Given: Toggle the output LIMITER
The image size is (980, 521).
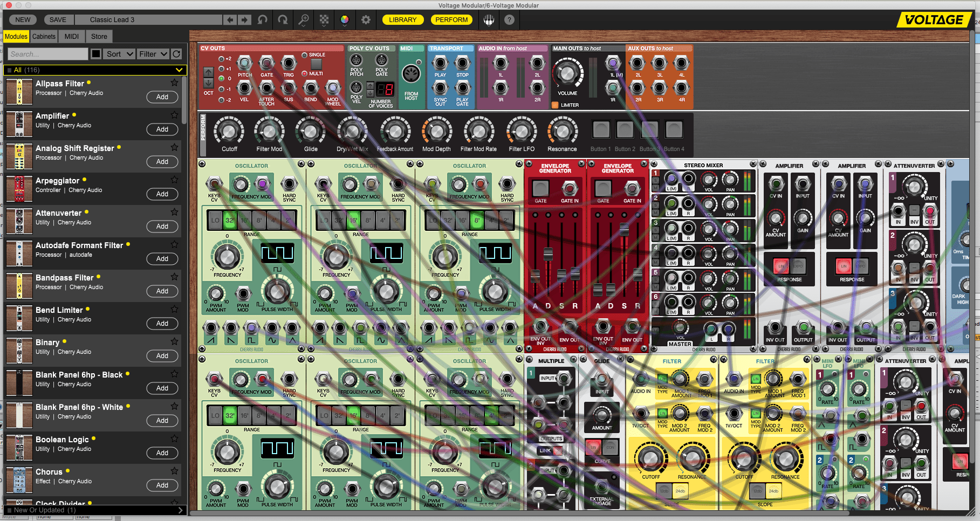Looking at the screenshot, I should point(555,105).
